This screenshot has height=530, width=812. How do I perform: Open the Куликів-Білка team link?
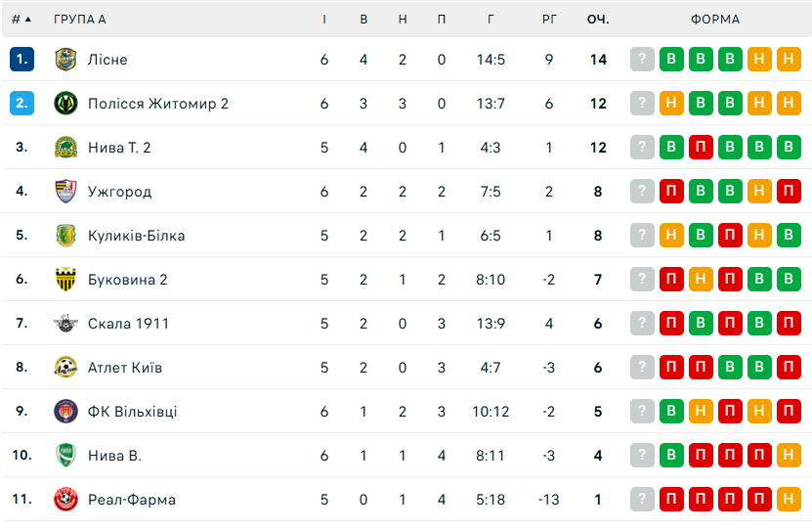click(x=136, y=236)
